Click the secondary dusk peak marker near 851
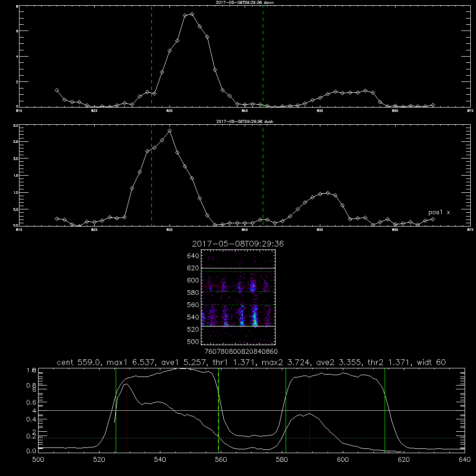 [327, 193]
